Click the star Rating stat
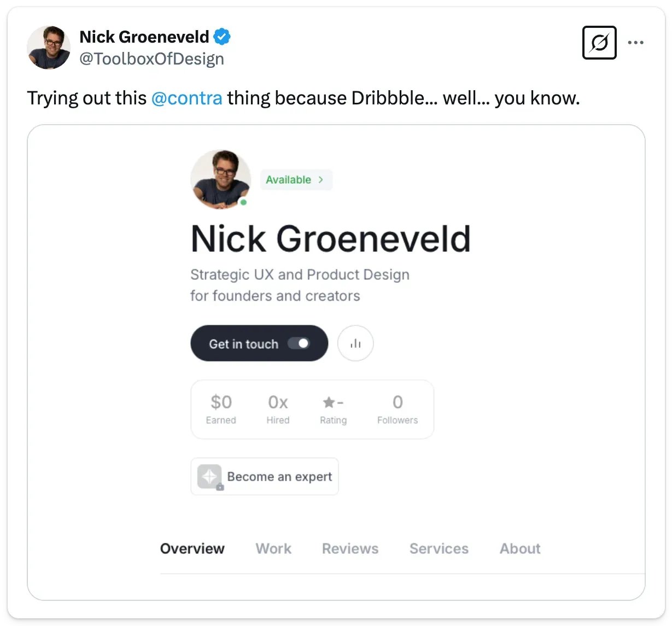The width and height of the screenshot is (672, 626). (333, 409)
